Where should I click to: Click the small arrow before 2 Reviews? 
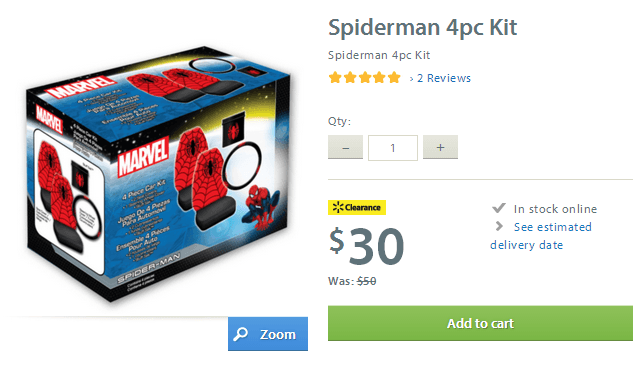pos(411,79)
